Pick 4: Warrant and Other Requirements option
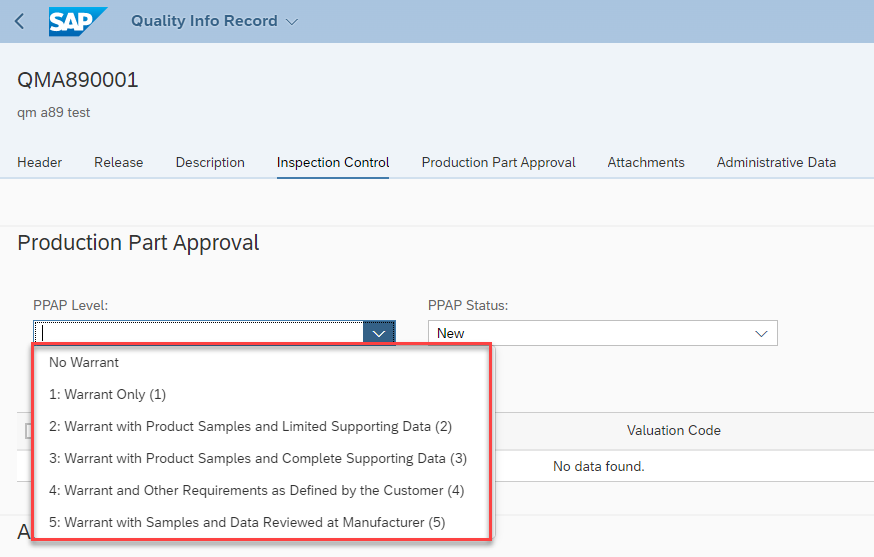874x557 pixels. click(x=261, y=491)
